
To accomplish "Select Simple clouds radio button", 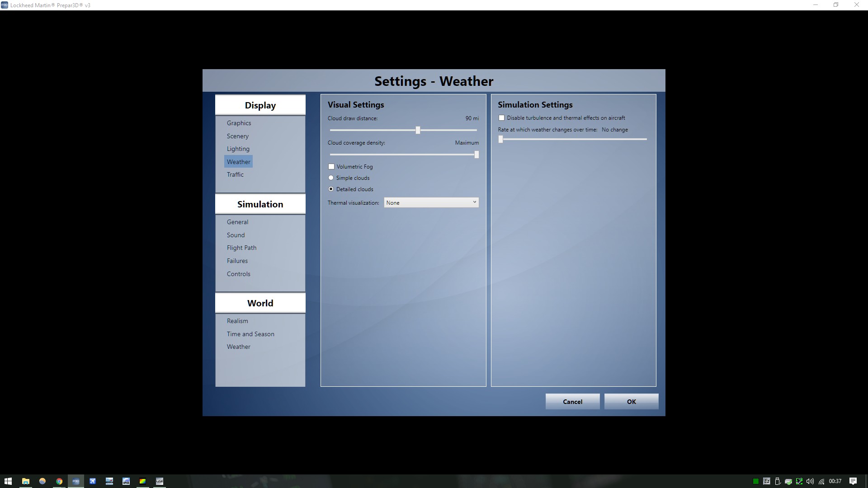I will (x=331, y=178).
